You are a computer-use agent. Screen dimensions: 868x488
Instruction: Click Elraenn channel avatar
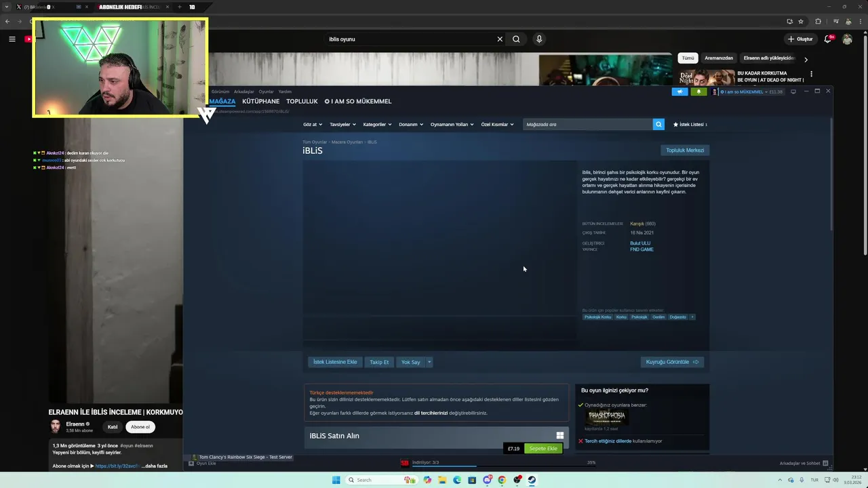pos(56,426)
